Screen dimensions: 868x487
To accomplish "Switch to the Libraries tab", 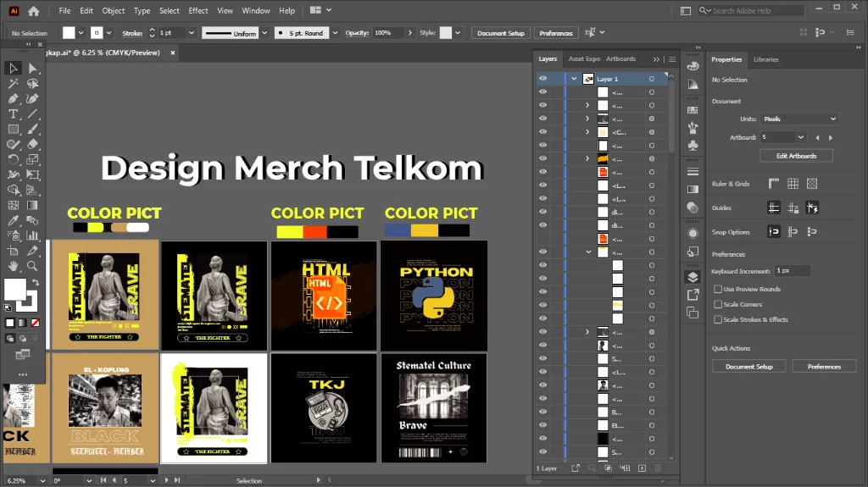I will [766, 59].
